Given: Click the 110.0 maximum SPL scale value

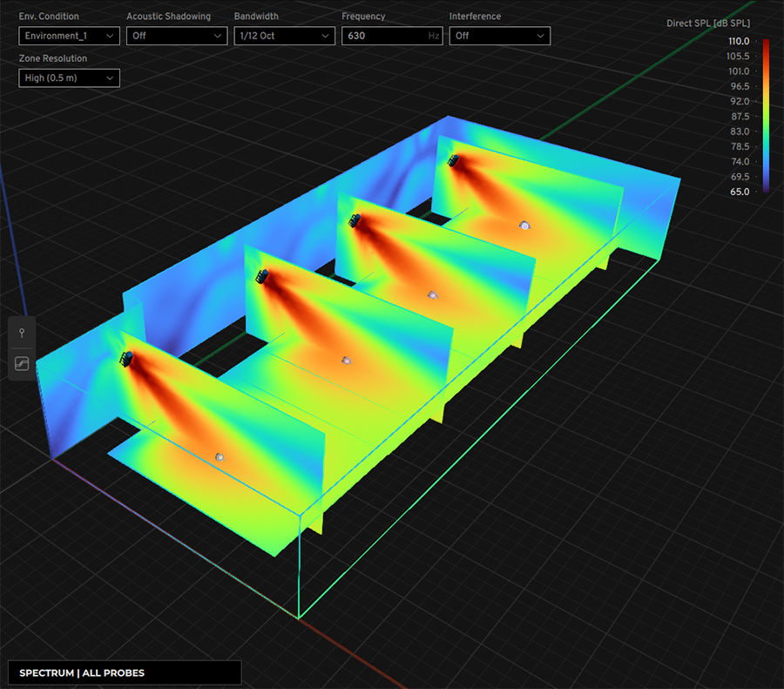Looking at the screenshot, I should 739,41.
